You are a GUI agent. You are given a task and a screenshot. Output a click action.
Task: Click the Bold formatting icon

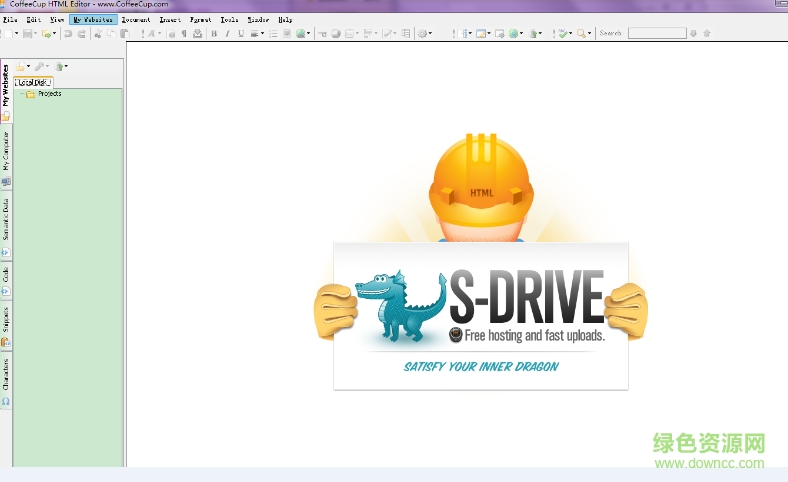(x=214, y=33)
